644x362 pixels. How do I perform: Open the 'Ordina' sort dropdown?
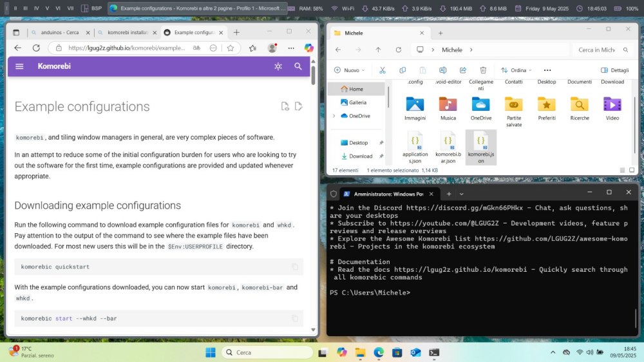tap(516, 70)
